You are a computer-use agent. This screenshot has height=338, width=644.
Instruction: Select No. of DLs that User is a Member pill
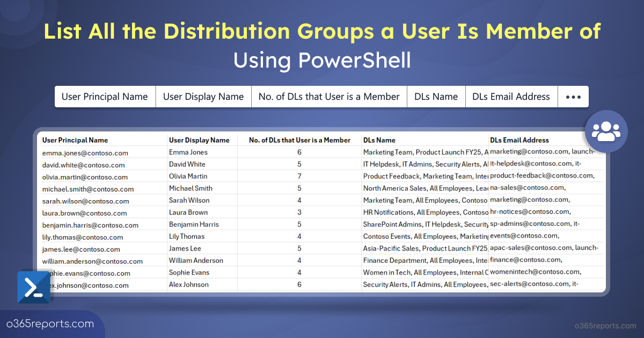(x=329, y=97)
